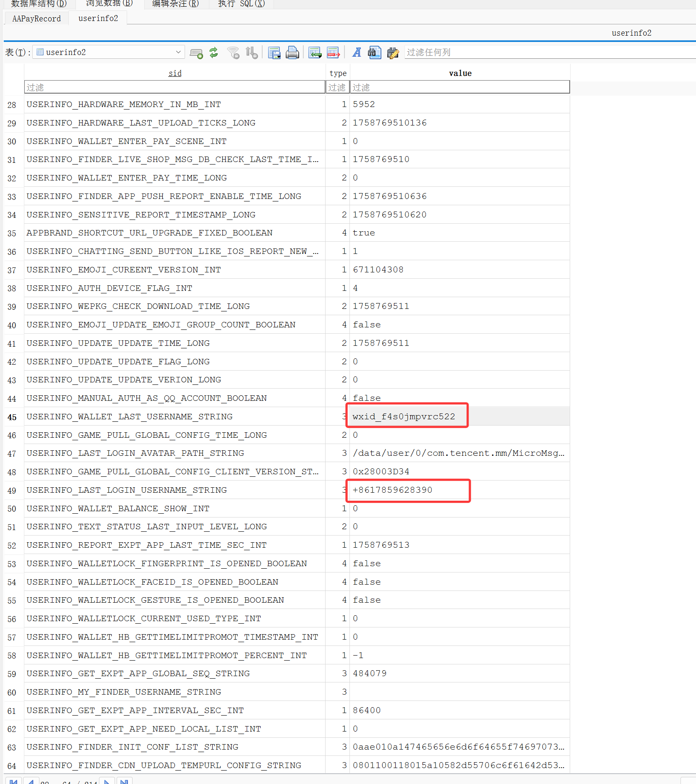This screenshot has height=784, width=696.
Task: Select the USERINFO_WALLET_LAST_USERNAME_STRING cell
Action: 175,416
